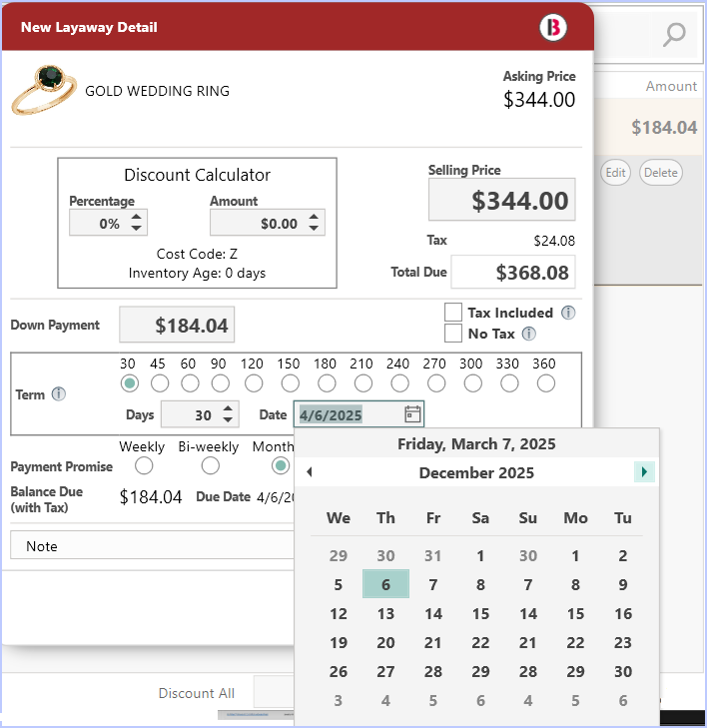Select the 30 day term radio button
This screenshot has height=728, width=707.
130,383
